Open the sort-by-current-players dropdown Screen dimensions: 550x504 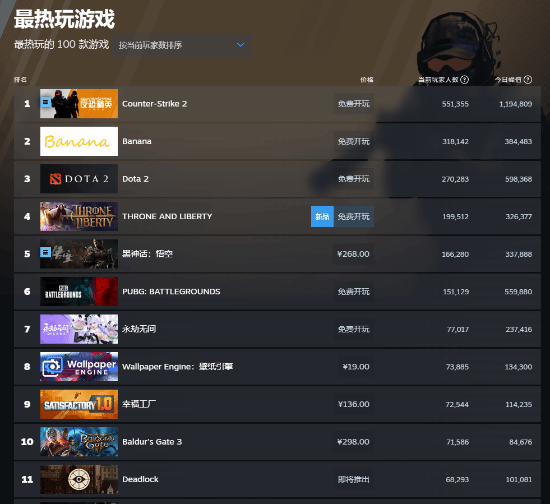click(182, 45)
